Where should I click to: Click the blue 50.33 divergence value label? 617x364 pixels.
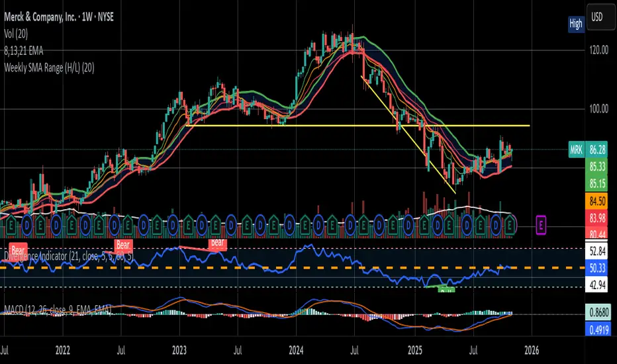pos(597,267)
